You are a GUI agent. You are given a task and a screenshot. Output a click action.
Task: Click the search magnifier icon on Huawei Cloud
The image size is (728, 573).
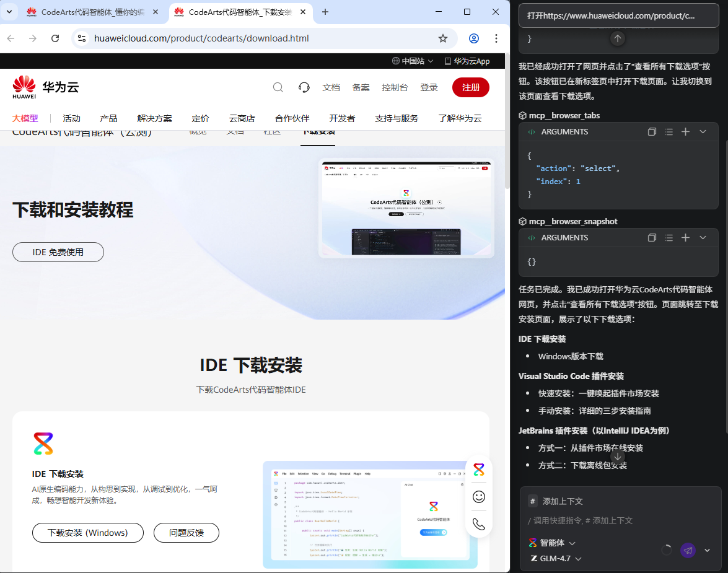coord(278,87)
